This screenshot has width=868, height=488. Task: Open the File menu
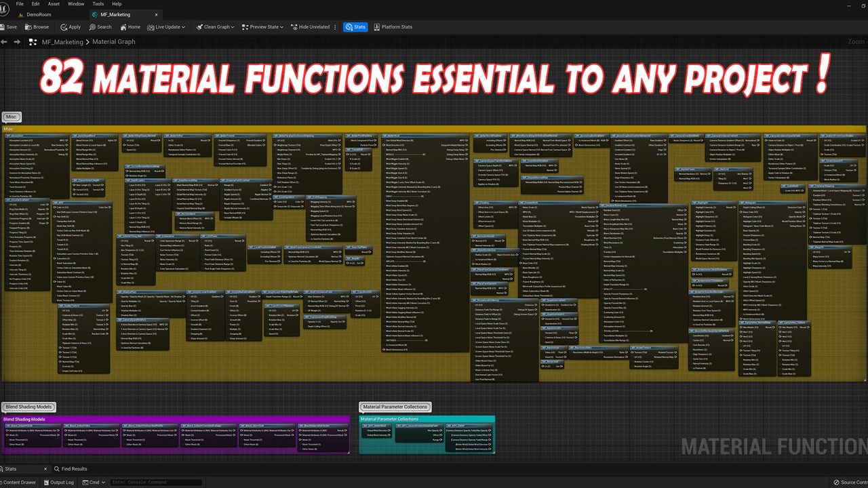[20, 4]
